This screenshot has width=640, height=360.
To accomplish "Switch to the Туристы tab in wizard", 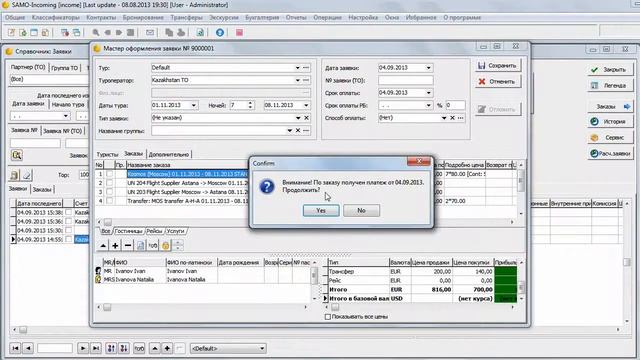I will (107, 154).
